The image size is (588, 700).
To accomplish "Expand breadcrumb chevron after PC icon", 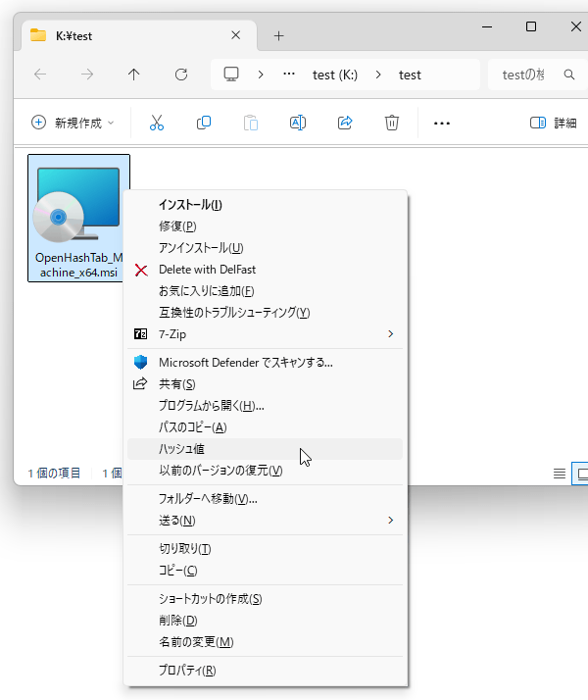I will (261, 75).
